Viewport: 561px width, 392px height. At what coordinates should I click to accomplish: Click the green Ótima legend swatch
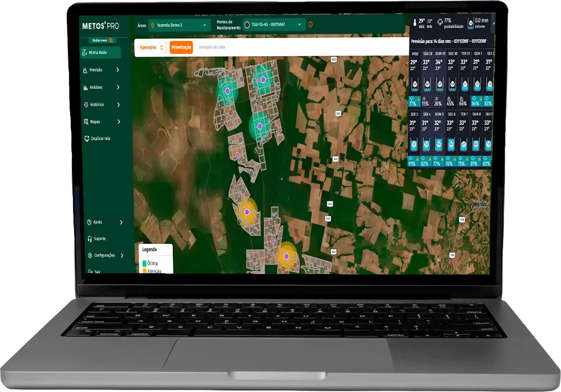tap(145, 264)
